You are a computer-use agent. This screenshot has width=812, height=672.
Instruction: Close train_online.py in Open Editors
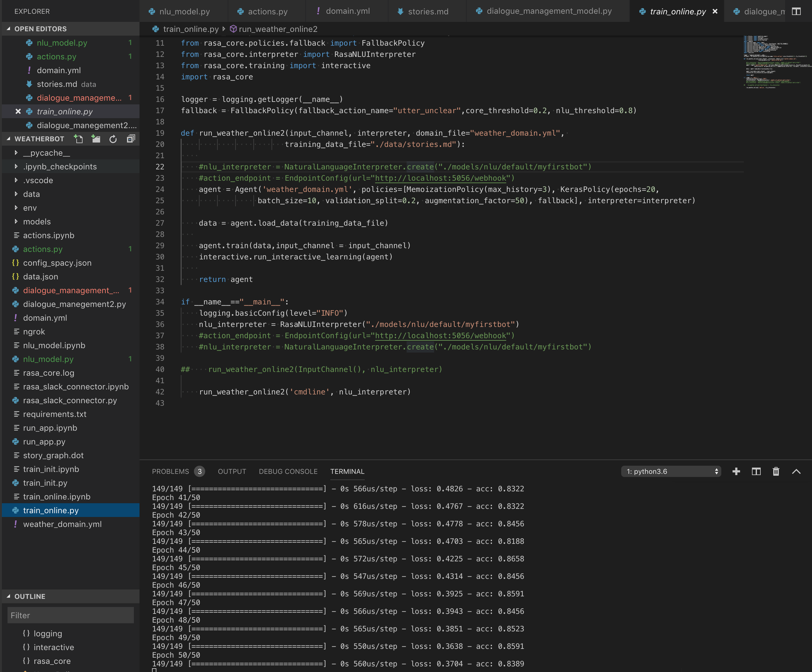pyautogui.click(x=18, y=111)
